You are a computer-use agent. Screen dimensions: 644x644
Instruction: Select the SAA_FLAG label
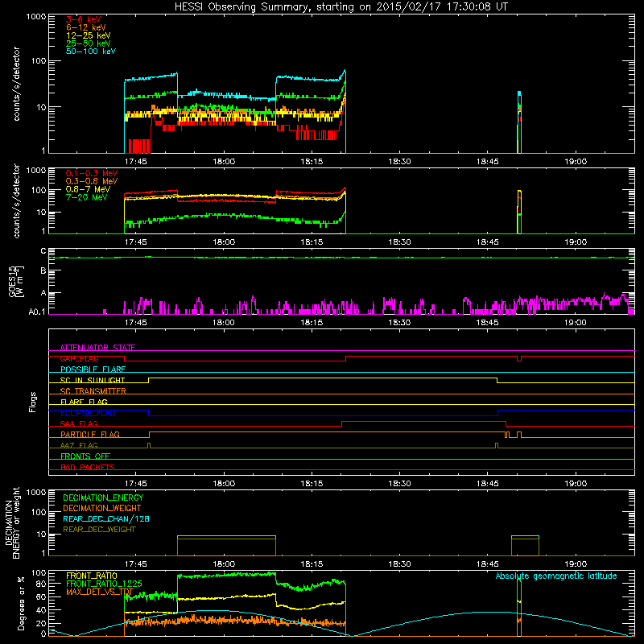(x=79, y=423)
